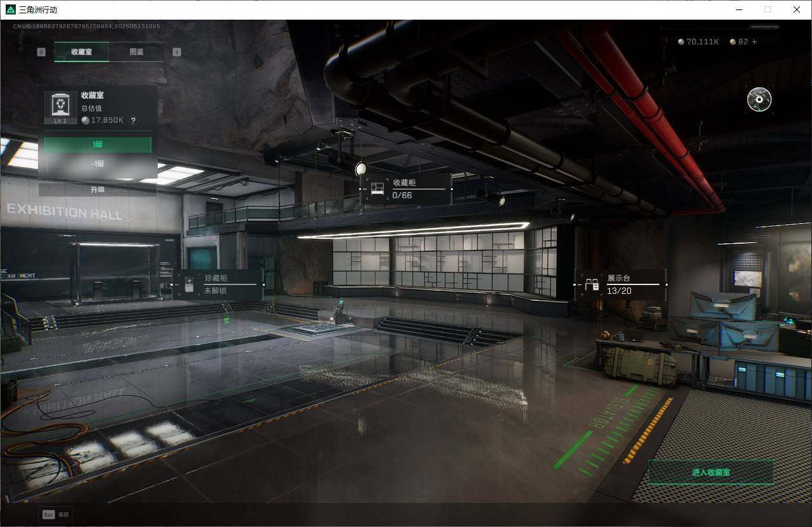
Task: Click the E key hint icon
Action: click(177, 52)
